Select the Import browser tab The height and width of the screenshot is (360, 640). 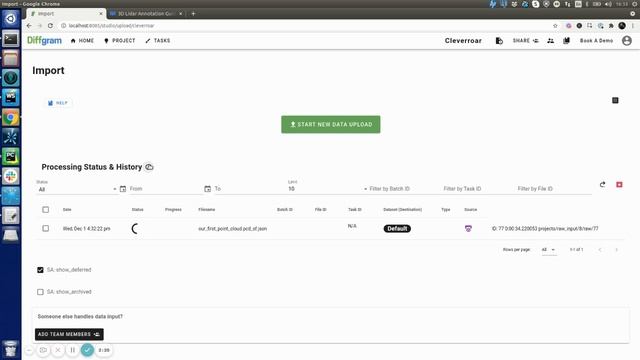point(66,13)
